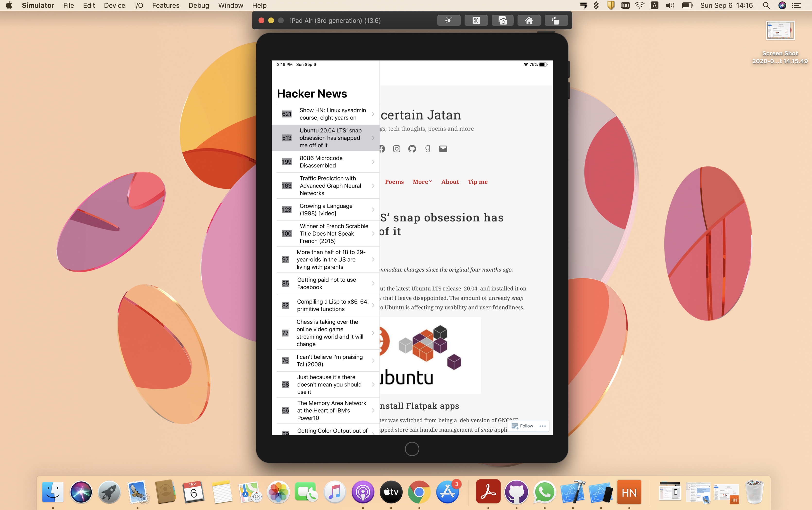Viewport: 812px width, 510px height.
Task: Open chevron on Show HN Linux sysadmin row
Action: (373, 114)
